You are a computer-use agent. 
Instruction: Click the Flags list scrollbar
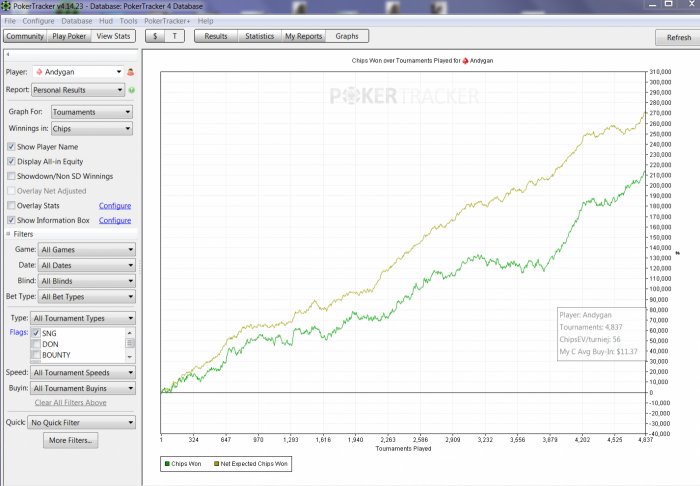pos(130,343)
